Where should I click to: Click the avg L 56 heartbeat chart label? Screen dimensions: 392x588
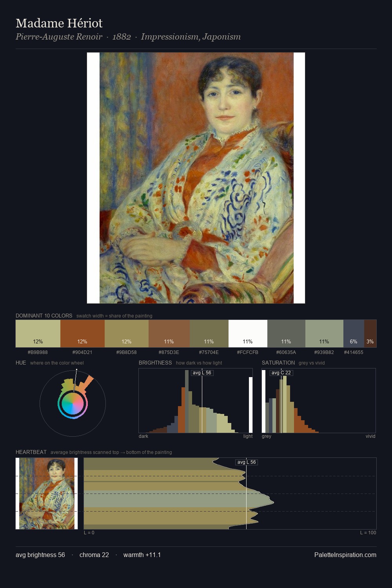click(x=247, y=462)
